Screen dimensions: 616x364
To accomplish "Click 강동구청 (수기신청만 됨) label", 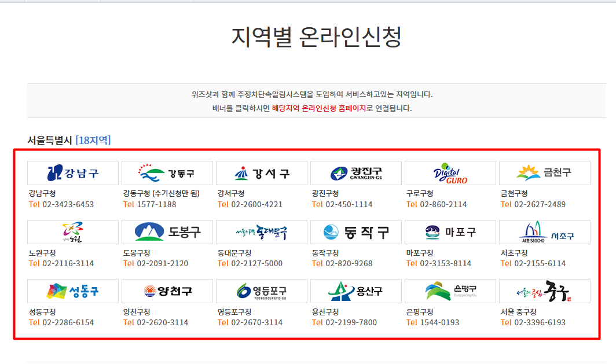I will point(162,194).
